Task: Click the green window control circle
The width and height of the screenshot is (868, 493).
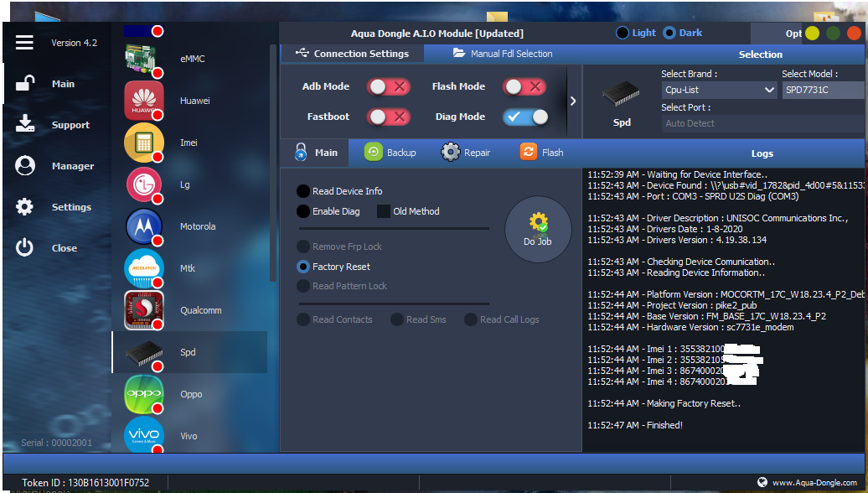Action: [833, 34]
